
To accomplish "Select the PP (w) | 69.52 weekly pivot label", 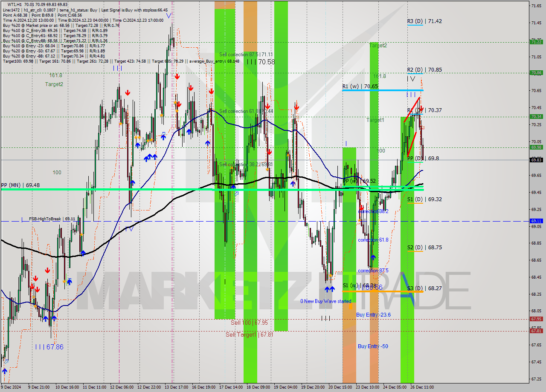I will 360,181.
